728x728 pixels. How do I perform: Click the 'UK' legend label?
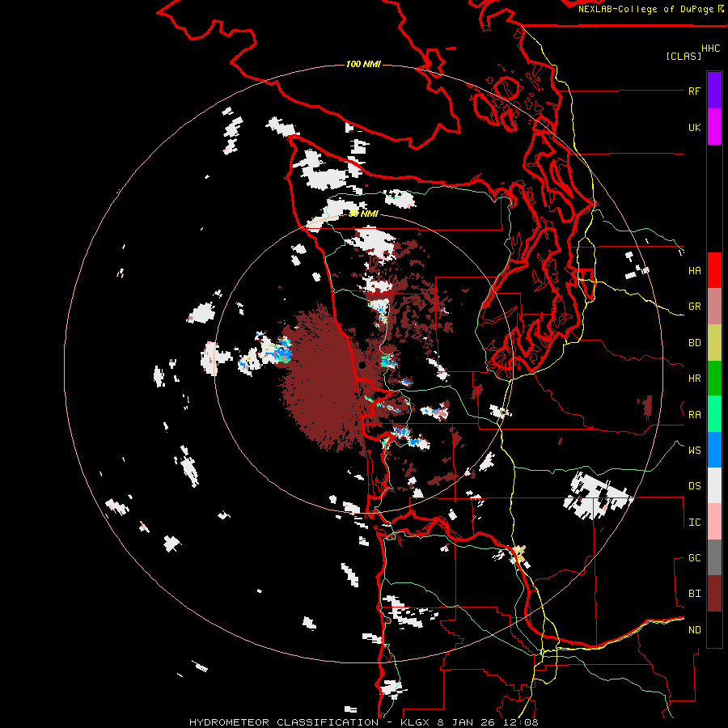(x=694, y=127)
